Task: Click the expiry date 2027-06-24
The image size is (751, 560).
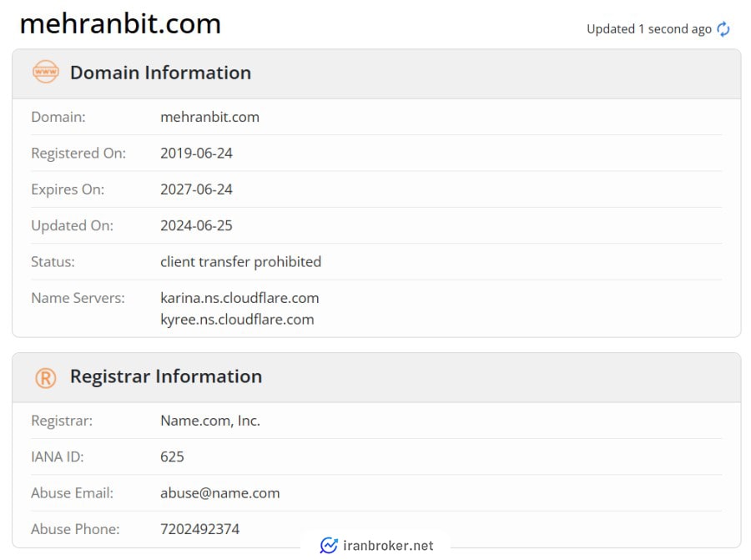Action: click(196, 189)
